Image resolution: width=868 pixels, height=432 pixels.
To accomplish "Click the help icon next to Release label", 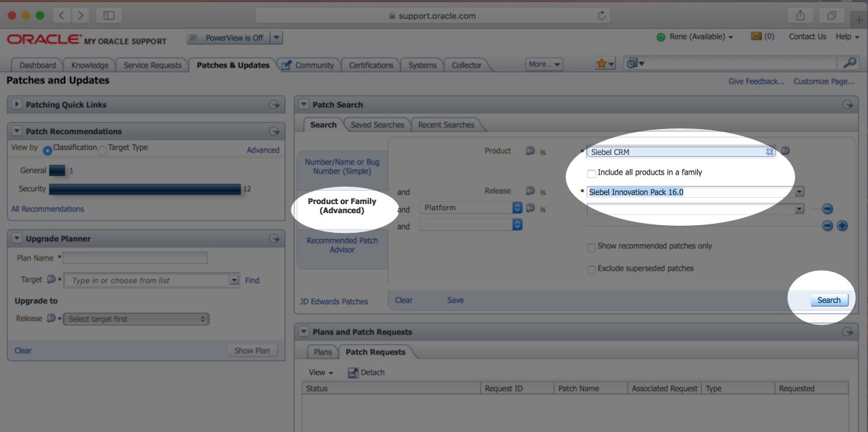I will click(x=530, y=191).
